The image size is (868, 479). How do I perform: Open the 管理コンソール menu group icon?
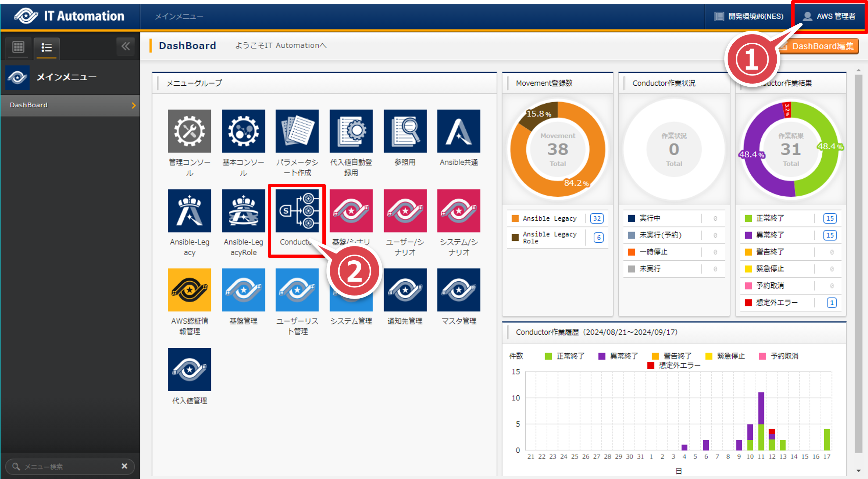click(x=189, y=131)
